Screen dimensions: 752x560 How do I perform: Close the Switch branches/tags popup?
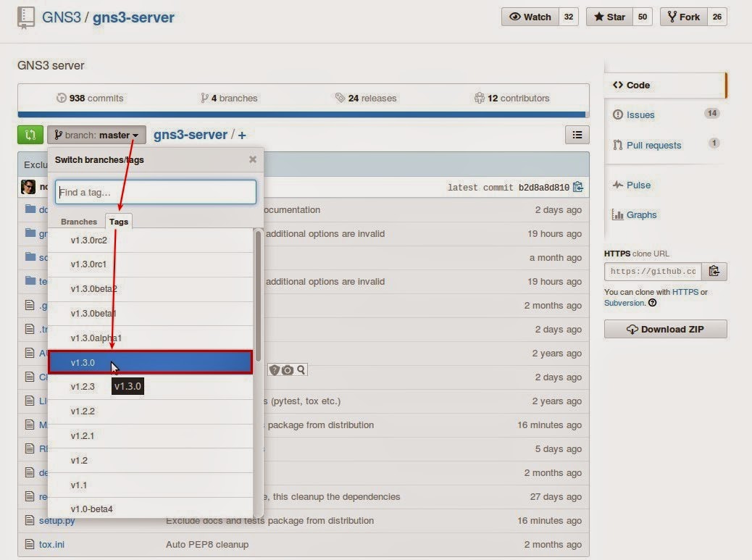(x=253, y=159)
